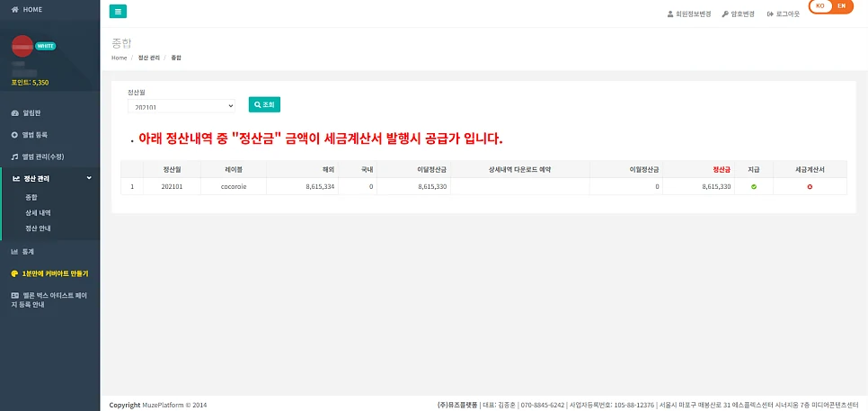
Task: Select the 정산 관리 sidebar menu
Action: (49, 178)
